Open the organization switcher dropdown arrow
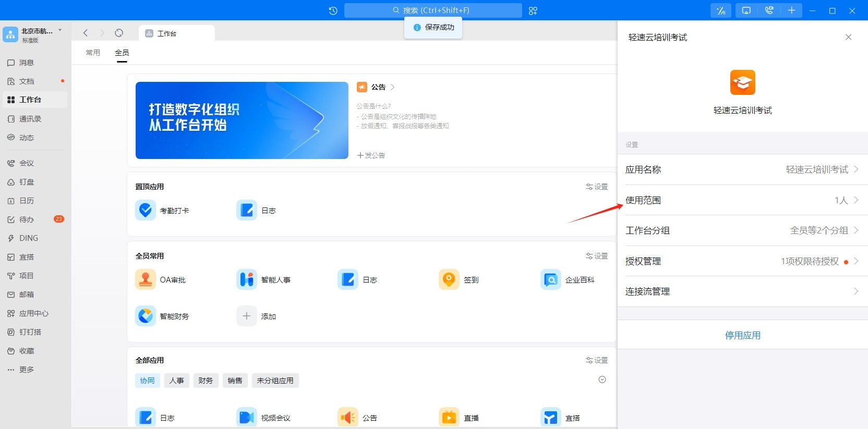The height and width of the screenshot is (429, 868). [x=60, y=30]
